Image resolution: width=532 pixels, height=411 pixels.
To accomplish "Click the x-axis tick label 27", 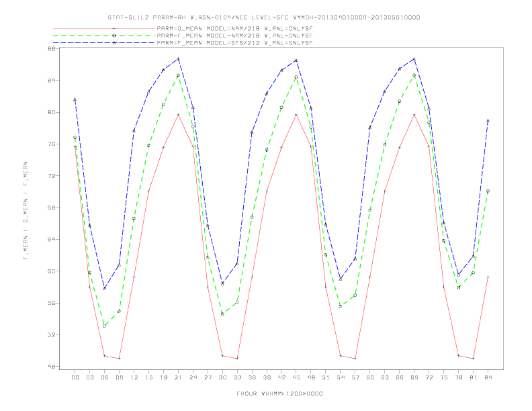I will [208, 377].
